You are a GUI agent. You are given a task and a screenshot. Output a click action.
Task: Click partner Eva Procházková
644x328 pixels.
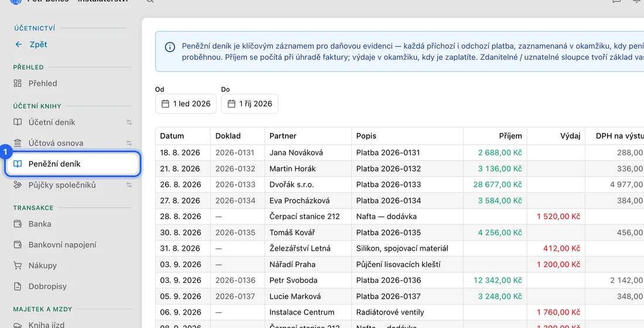tap(299, 200)
